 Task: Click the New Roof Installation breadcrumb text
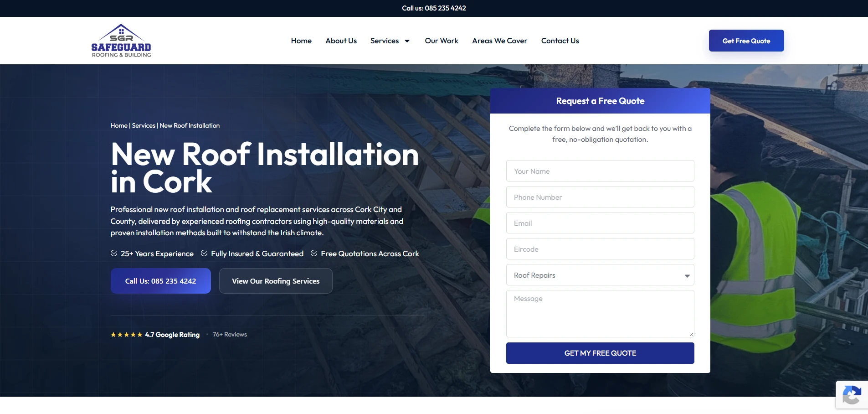(x=190, y=125)
